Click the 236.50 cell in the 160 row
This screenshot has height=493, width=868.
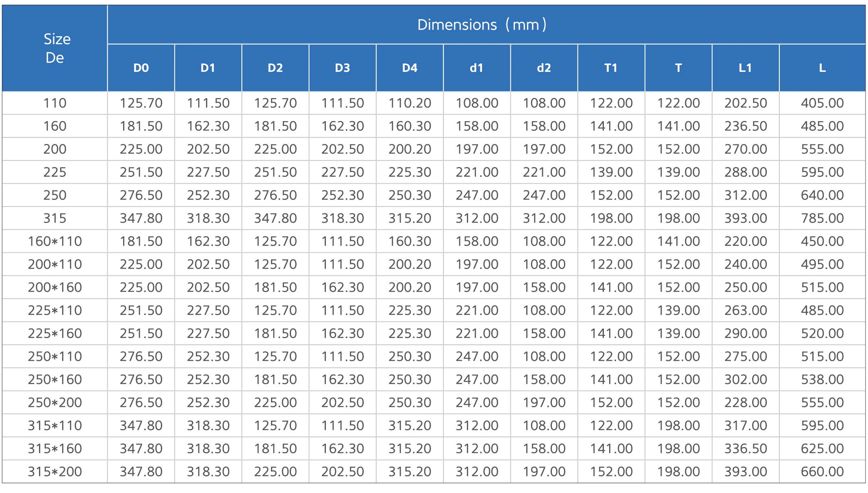[745, 126]
